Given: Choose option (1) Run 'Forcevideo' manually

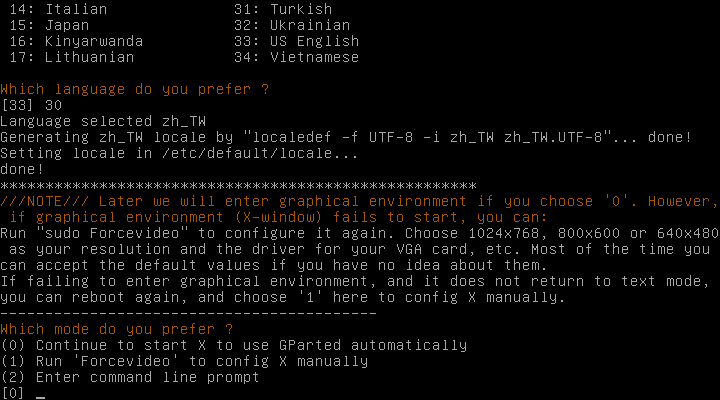Looking at the screenshot, I should 185,361.
